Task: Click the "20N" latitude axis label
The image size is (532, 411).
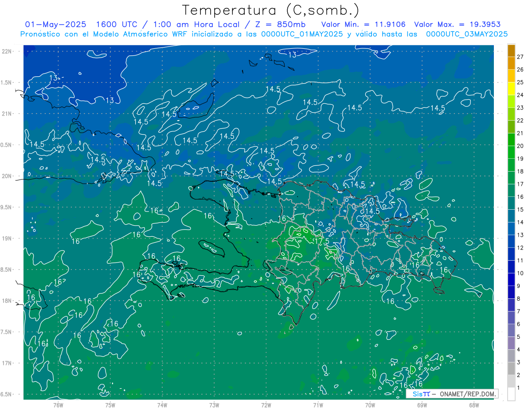Action: click(x=8, y=176)
